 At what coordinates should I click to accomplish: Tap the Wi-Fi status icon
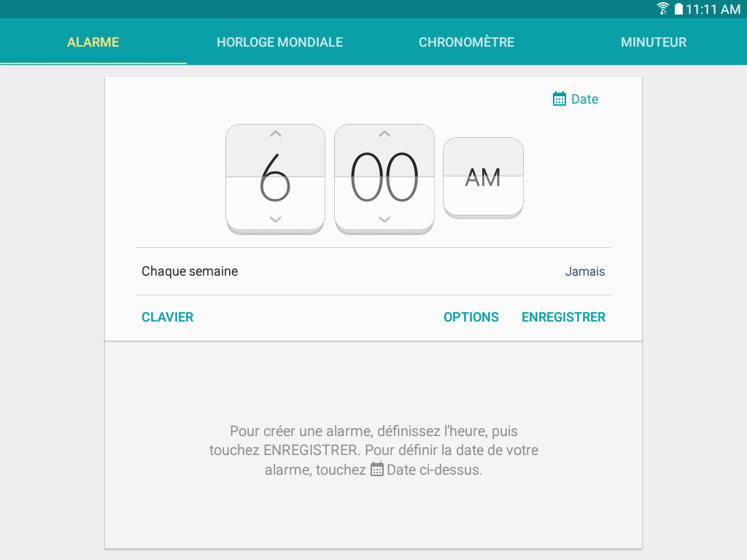tap(662, 9)
